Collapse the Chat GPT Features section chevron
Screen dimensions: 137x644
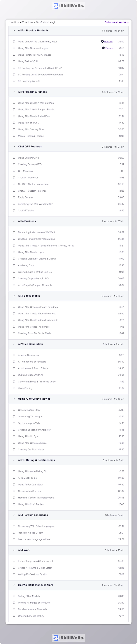pos(14,147)
